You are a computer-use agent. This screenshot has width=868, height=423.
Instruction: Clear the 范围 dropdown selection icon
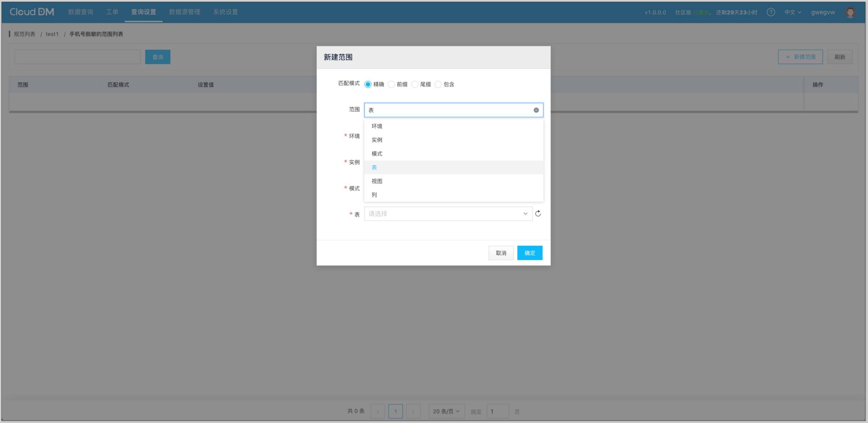pyautogui.click(x=536, y=110)
